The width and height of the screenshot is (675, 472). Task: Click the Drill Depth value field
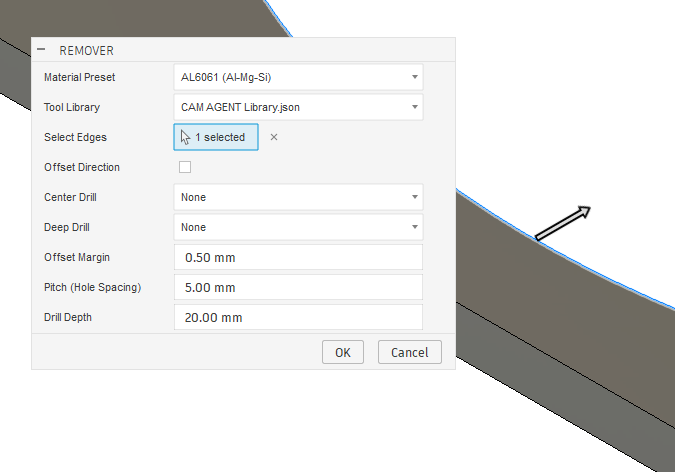click(x=298, y=318)
